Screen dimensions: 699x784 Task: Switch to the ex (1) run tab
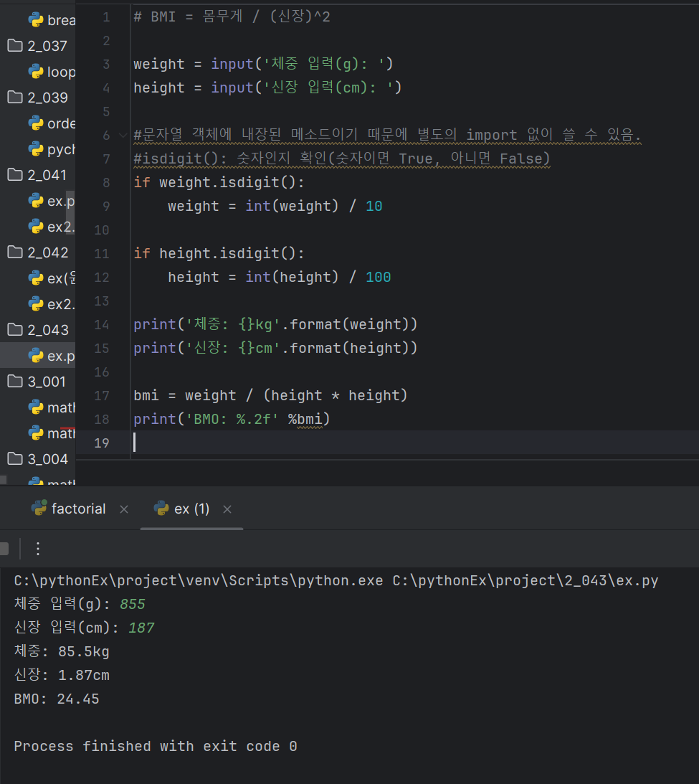[x=192, y=509]
